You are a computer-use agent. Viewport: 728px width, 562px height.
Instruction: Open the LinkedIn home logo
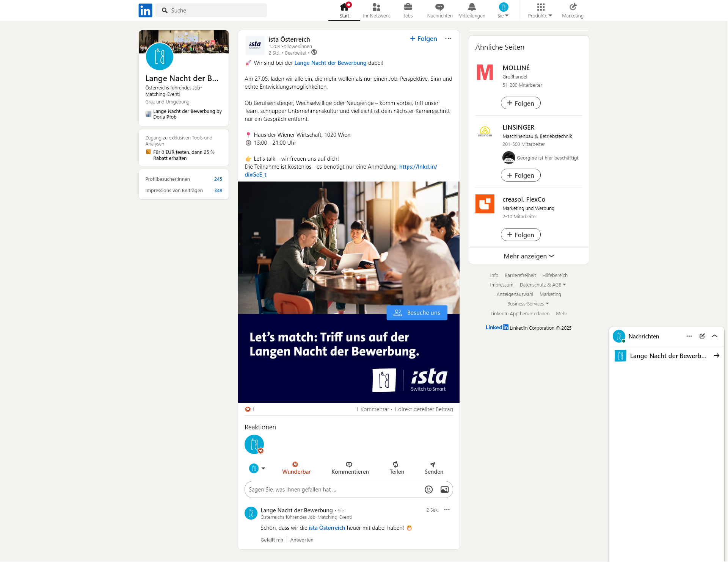click(145, 10)
